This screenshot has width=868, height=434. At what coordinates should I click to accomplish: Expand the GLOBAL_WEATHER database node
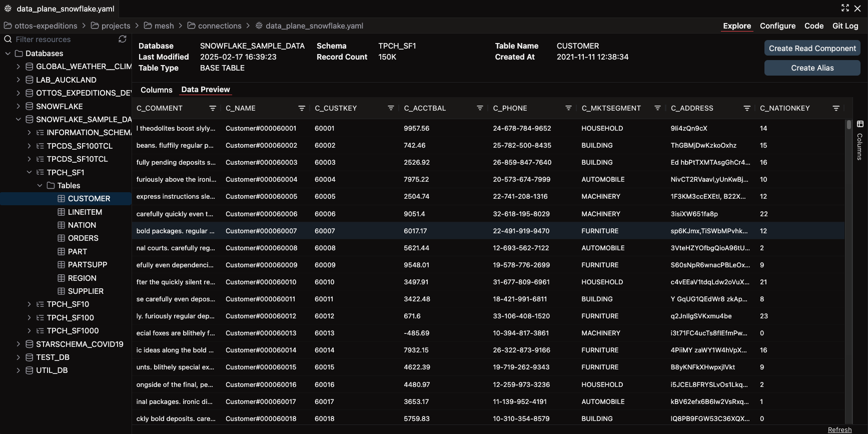click(x=19, y=66)
